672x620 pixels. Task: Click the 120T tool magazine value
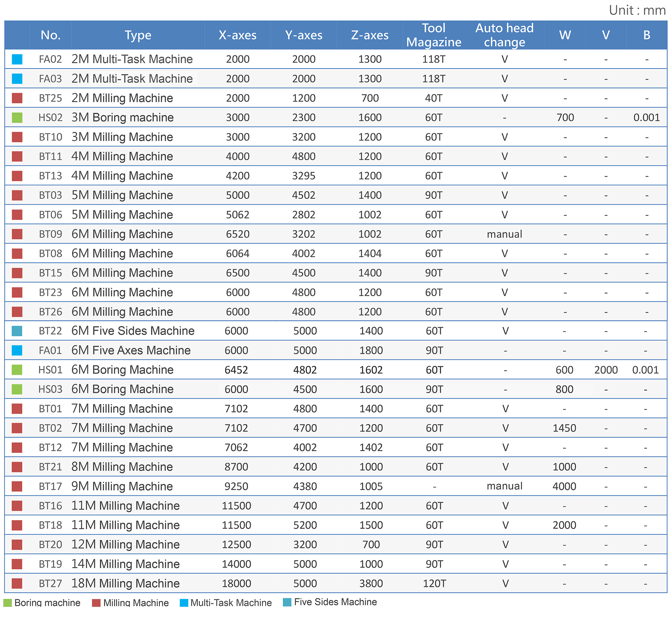[x=435, y=583]
